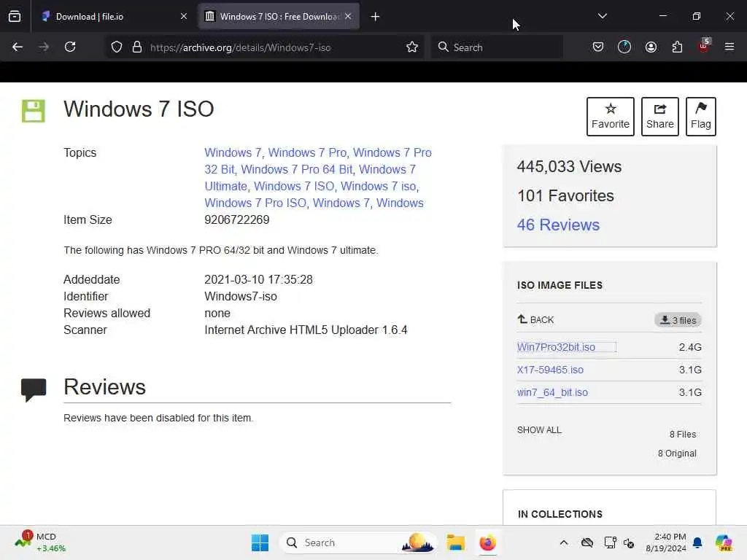Image resolution: width=747 pixels, height=560 pixels.
Task: Click the green floppy disk software icon
Action: tap(34, 111)
